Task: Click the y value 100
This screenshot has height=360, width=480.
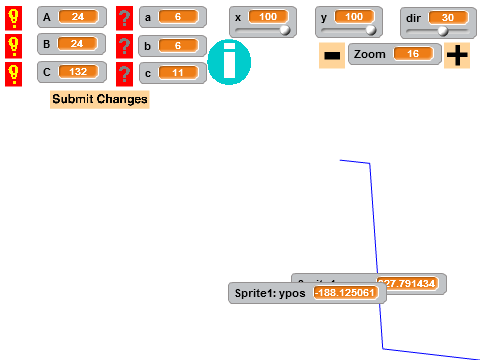Action: pos(354,17)
